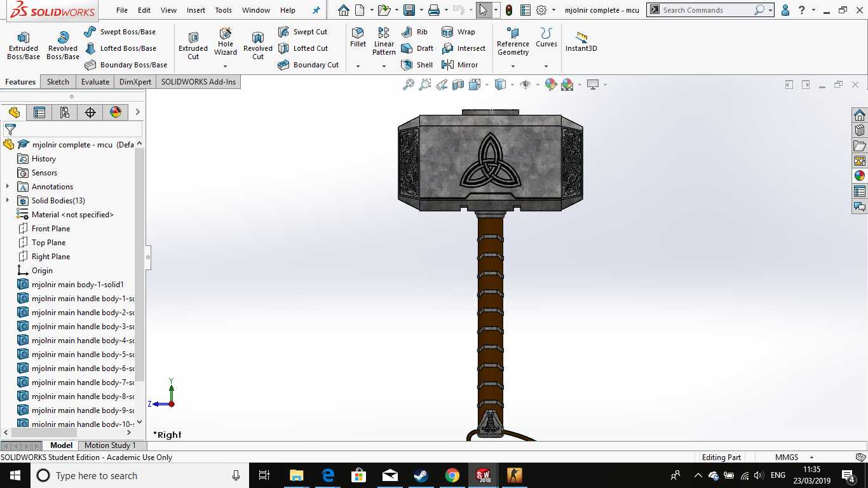The image size is (868, 488).
Task: Switch to the Evaluate tab
Action: click(95, 82)
